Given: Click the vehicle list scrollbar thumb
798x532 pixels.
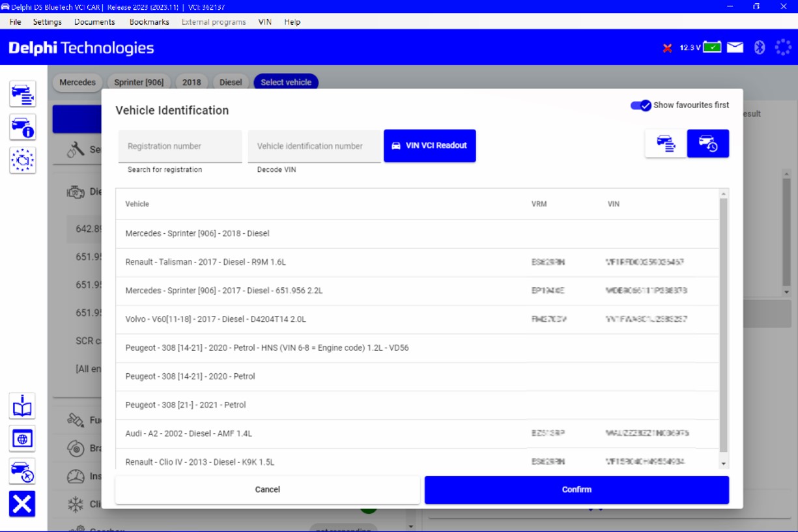Looking at the screenshot, I should [x=723, y=326].
